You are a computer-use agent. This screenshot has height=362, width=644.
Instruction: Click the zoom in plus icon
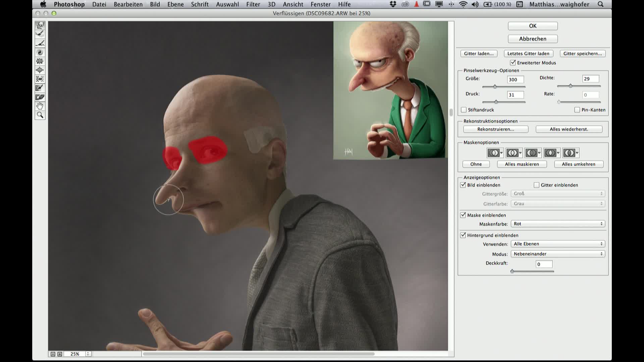(60, 354)
